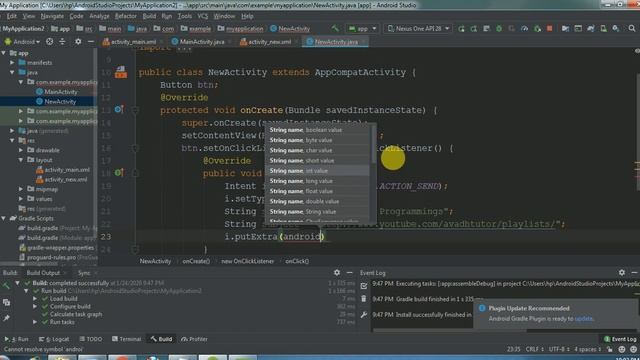Click the UTF-8 encoding status bar entry
The width and height of the screenshot is (640, 360).
(558, 349)
